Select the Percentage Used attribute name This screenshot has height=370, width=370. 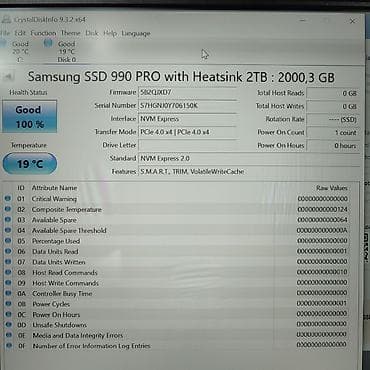tap(56, 241)
